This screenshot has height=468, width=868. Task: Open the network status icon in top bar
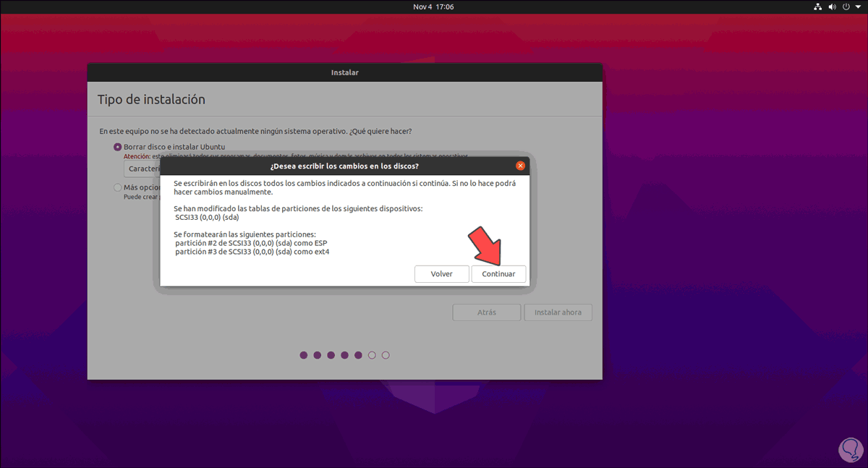[x=818, y=7]
